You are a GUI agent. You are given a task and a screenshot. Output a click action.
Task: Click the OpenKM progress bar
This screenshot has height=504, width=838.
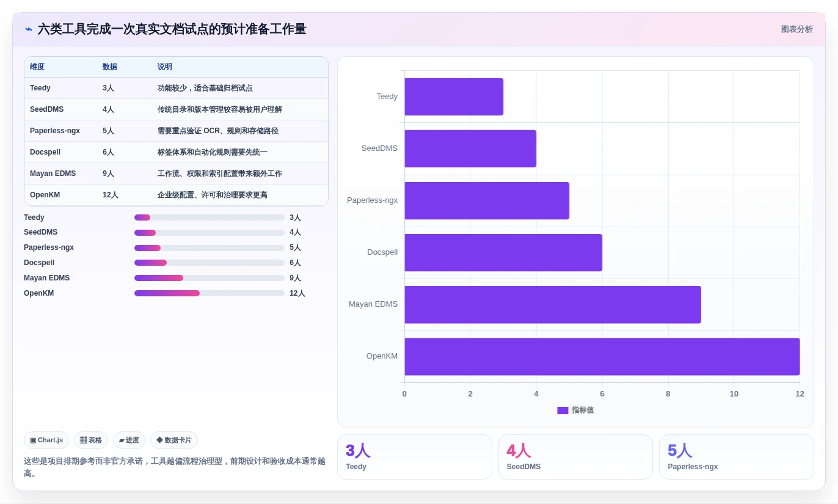[209, 293]
